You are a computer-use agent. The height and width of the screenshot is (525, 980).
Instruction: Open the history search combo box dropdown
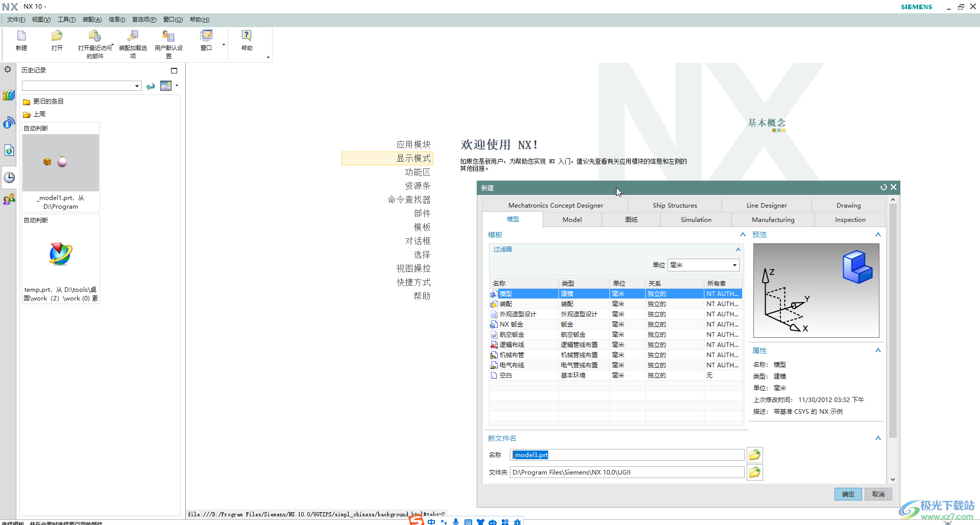click(x=137, y=86)
